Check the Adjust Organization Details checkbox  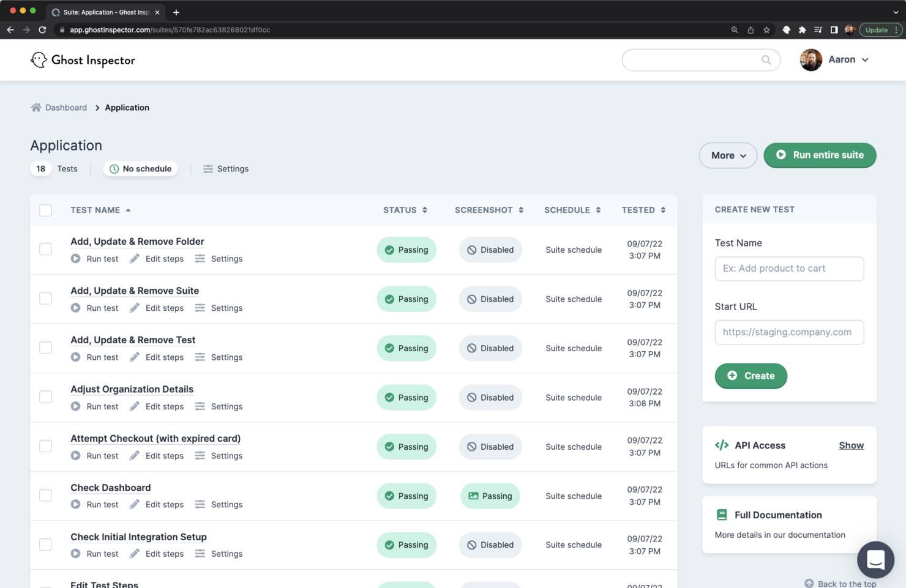pyautogui.click(x=46, y=397)
